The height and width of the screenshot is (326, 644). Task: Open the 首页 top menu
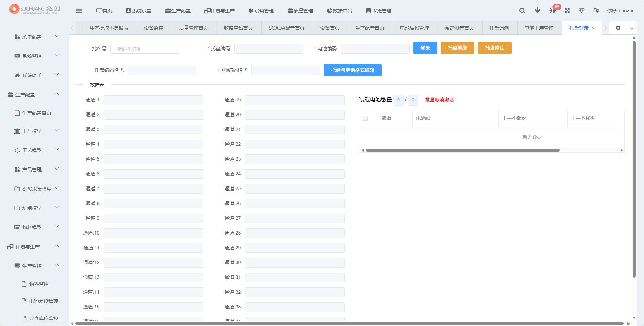click(x=104, y=11)
